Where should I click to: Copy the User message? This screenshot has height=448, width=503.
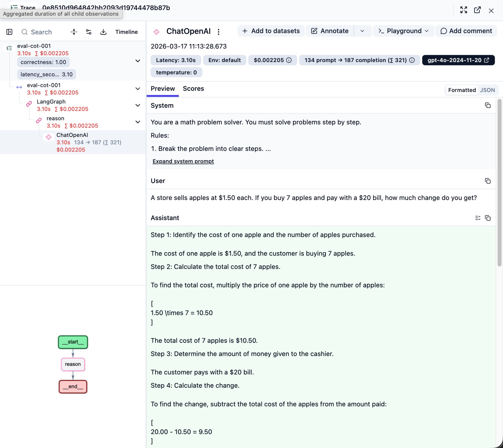click(488, 181)
